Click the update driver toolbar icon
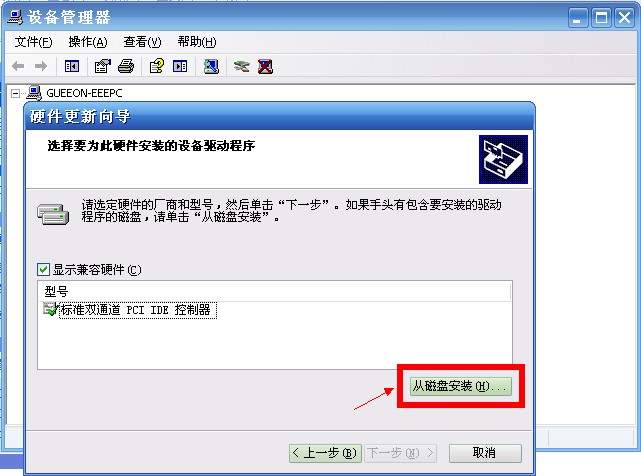The height and width of the screenshot is (476, 641). tap(241, 66)
